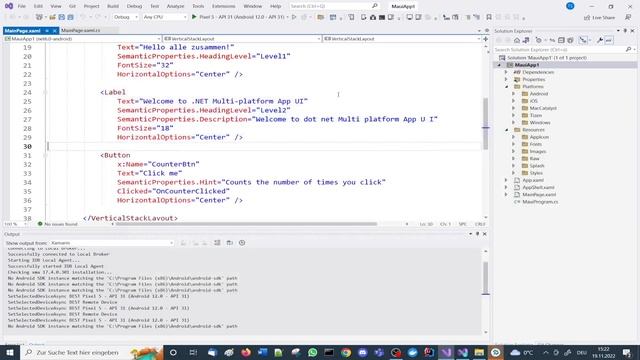640x360 pixels.
Task: Click the Save All toolbar icon
Action: click(x=70, y=17)
